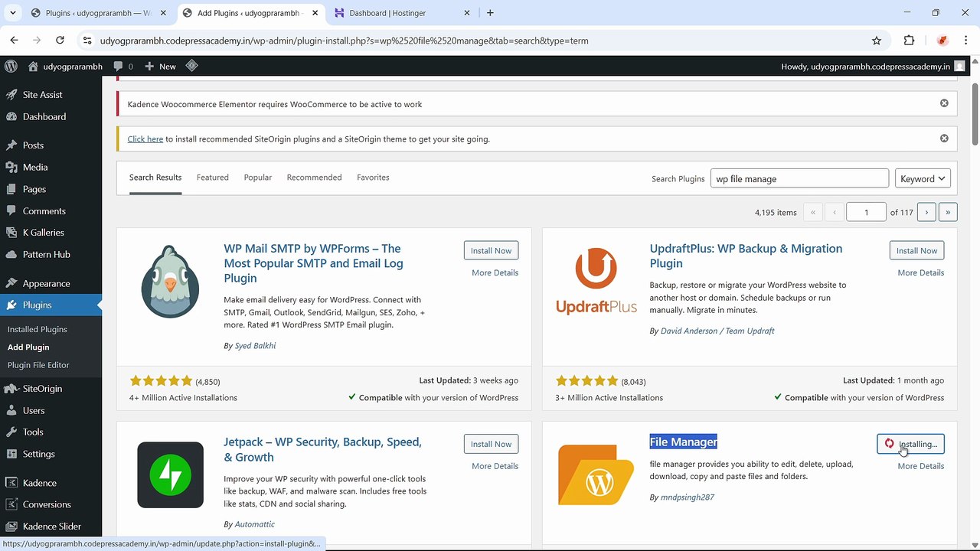Viewport: 980px width, 551px height.
Task: Click the browser address bar URL
Action: (345, 41)
